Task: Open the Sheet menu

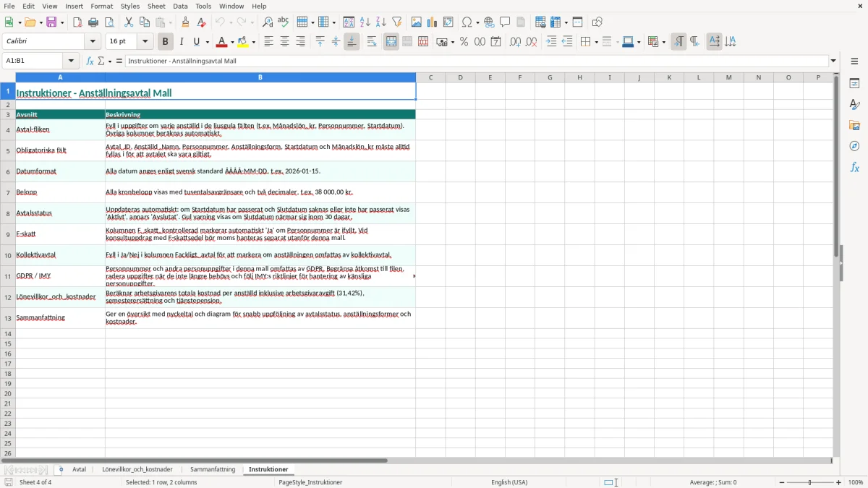Action: point(157,6)
